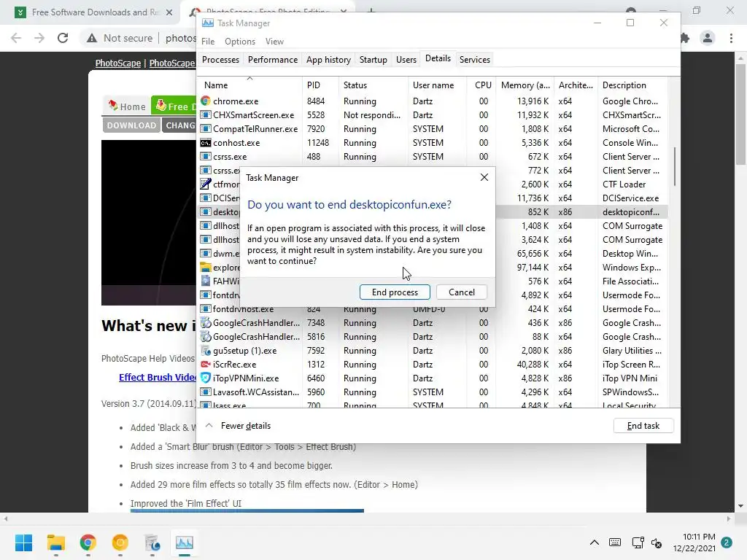The image size is (747, 560).
Task: Switch to the Performance tab
Action: tap(273, 60)
